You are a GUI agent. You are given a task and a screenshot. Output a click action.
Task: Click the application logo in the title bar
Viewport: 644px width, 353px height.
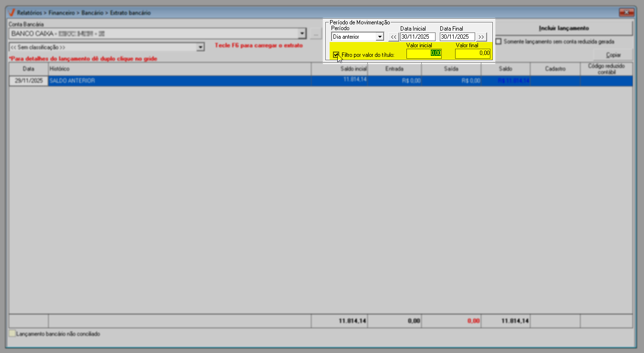[x=12, y=12]
